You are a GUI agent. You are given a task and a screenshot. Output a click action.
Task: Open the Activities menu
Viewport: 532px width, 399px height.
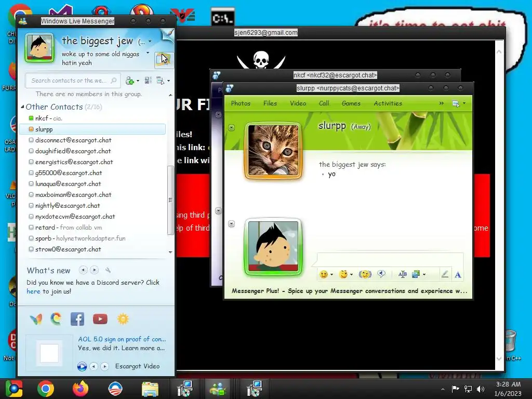388,103
